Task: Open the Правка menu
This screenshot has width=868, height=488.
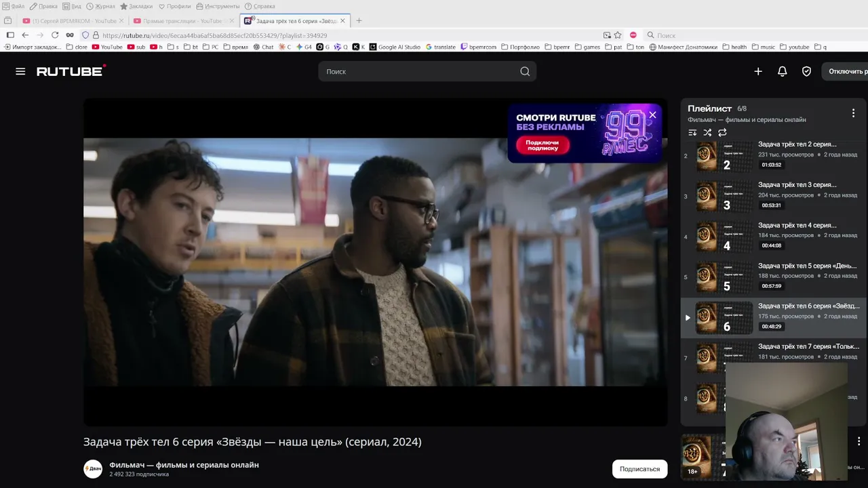Action: (x=44, y=6)
